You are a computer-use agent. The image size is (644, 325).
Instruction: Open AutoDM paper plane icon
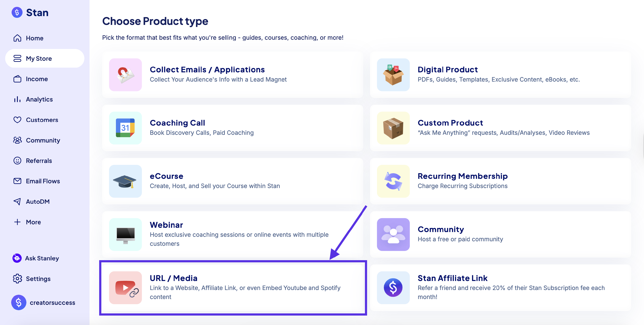click(x=17, y=202)
